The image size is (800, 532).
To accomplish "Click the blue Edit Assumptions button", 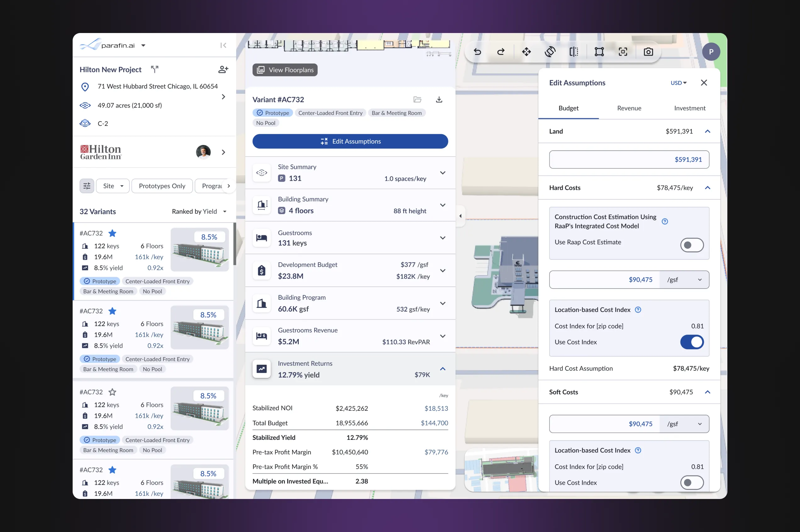I will pos(350,141).
